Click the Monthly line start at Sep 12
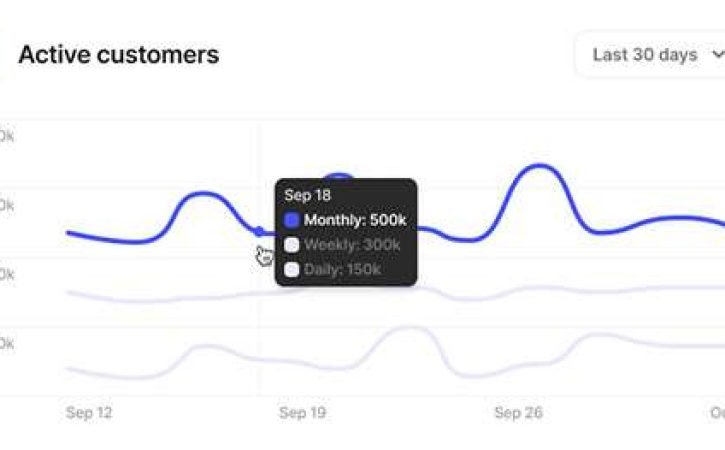The height and width of the screenshot is (450, 725). pyautogui.click(x=69, y=233)
